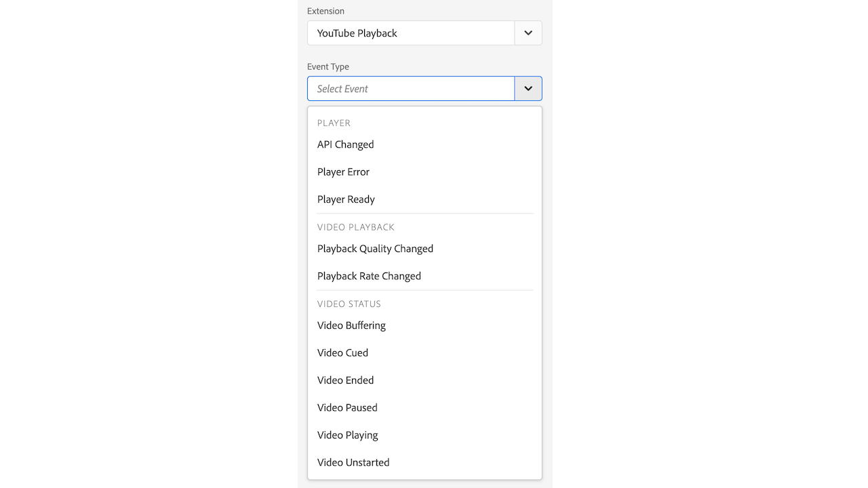Click the VIDEO STATUS section header

pyautogui.click(x=349, y=304)
